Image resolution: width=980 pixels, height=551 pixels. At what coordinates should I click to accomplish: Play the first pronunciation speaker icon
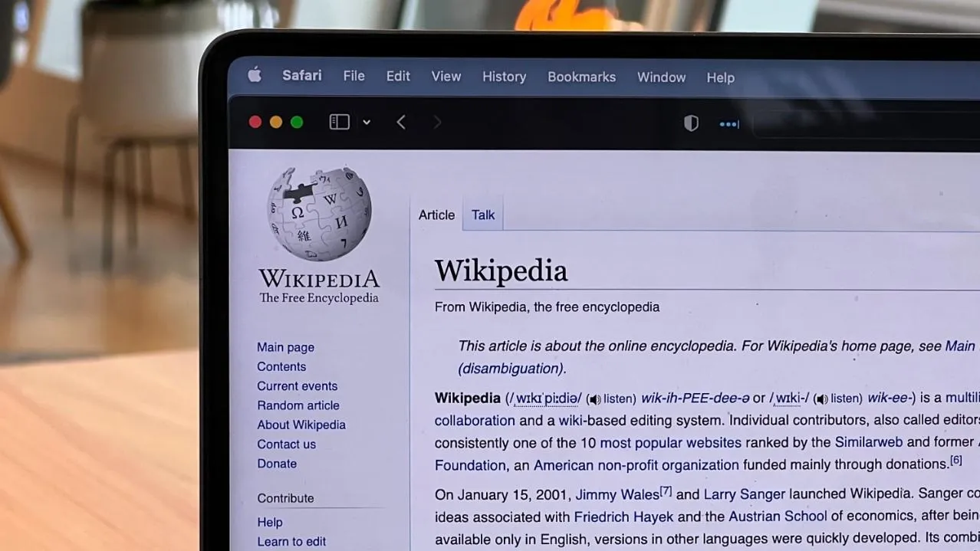click(x=594, y=399)
